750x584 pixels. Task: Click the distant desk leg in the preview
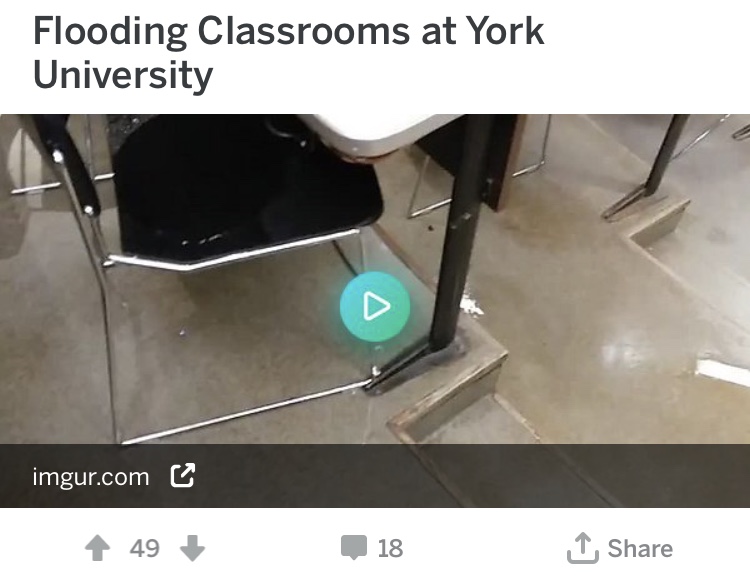pyautogui.click(x=667, y=153)
